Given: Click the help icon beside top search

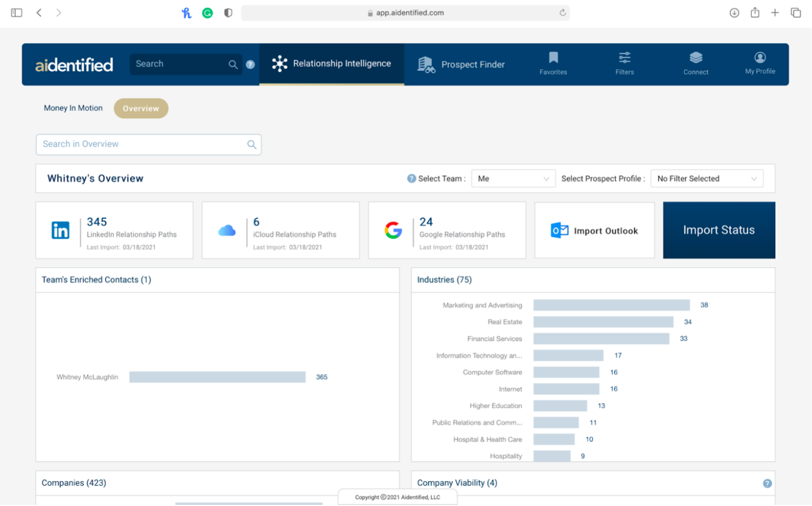Looking at the screenshot, I should 250,65.
